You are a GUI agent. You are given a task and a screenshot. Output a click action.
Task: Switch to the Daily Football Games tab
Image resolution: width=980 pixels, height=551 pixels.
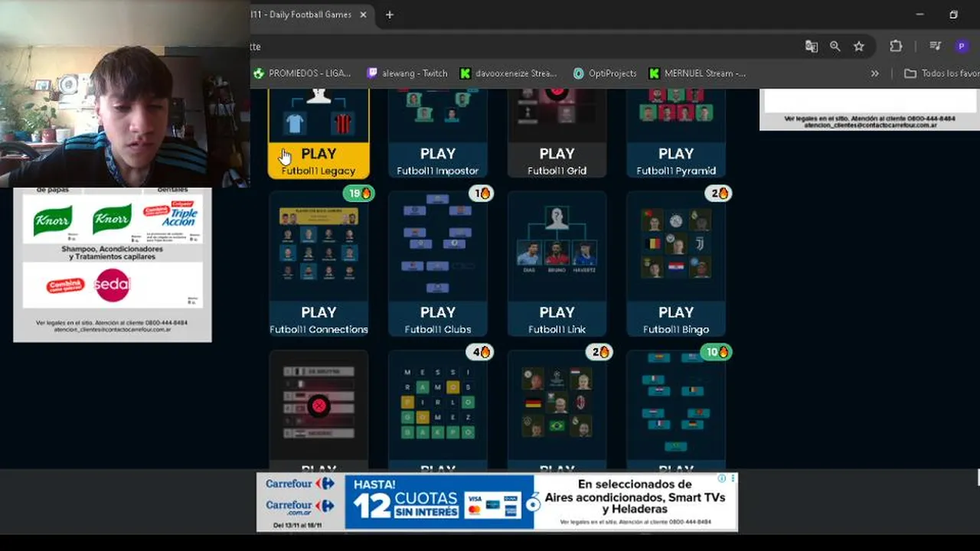click(x=302, y=15)
